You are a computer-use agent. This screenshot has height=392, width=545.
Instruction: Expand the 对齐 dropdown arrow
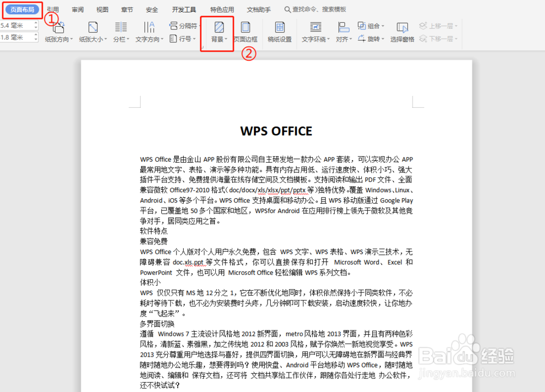coord(350,39)
